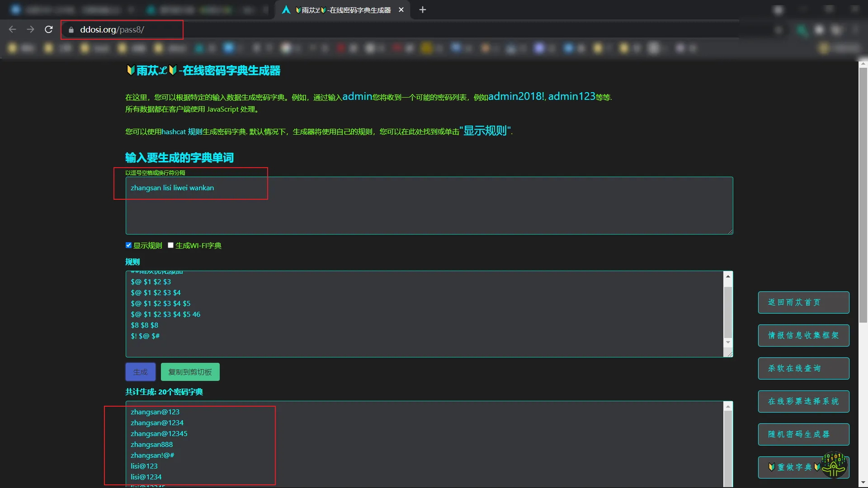
Task: Click the "显示规则" link in description
Action: (x=485, y=131)
